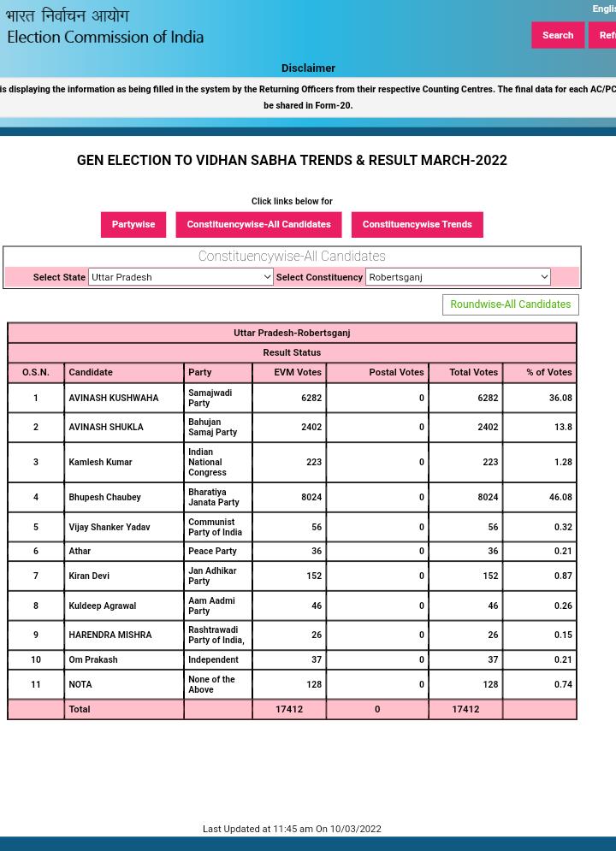
Task: Click the Total Votes column header
Action: (472, 373)
